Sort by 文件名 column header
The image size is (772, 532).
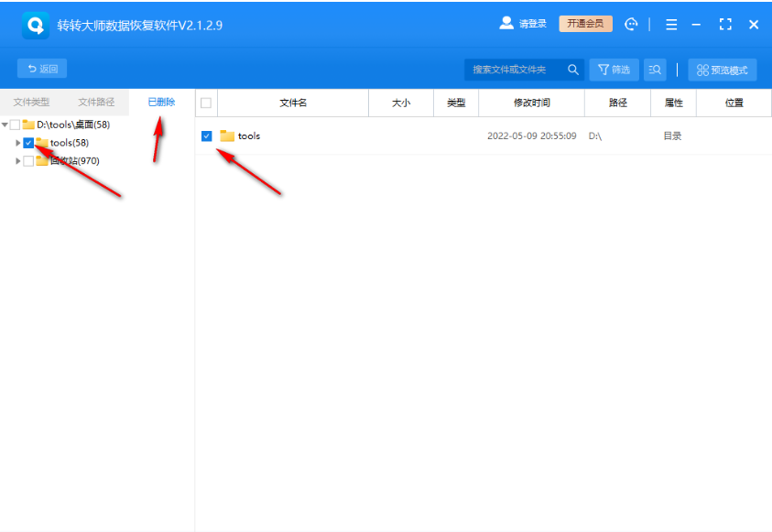click(x=293, y=103)
